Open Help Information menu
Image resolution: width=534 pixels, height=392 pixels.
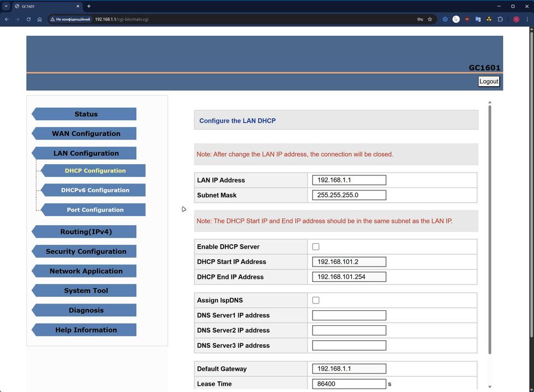click(84, 330)
